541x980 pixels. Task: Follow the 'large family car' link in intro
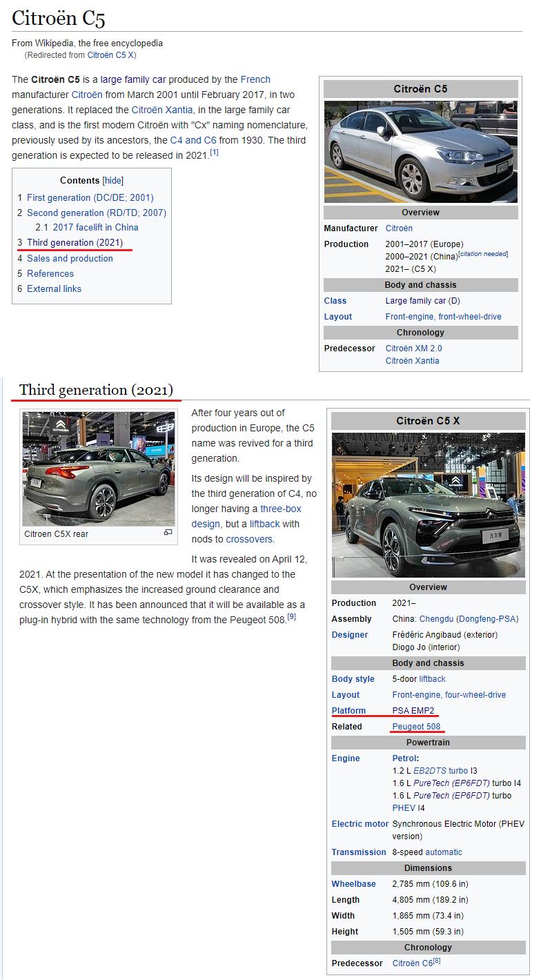point(133,79)
